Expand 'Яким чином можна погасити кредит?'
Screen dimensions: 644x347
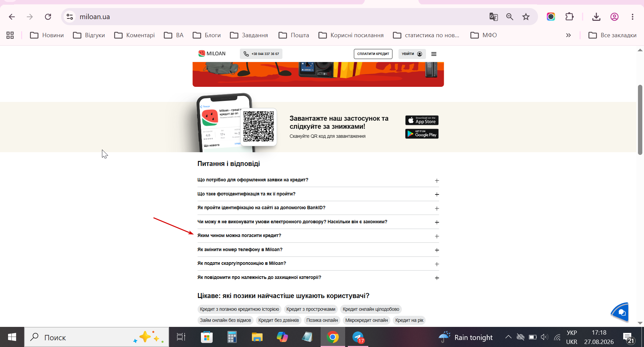(x=318, y=236)
